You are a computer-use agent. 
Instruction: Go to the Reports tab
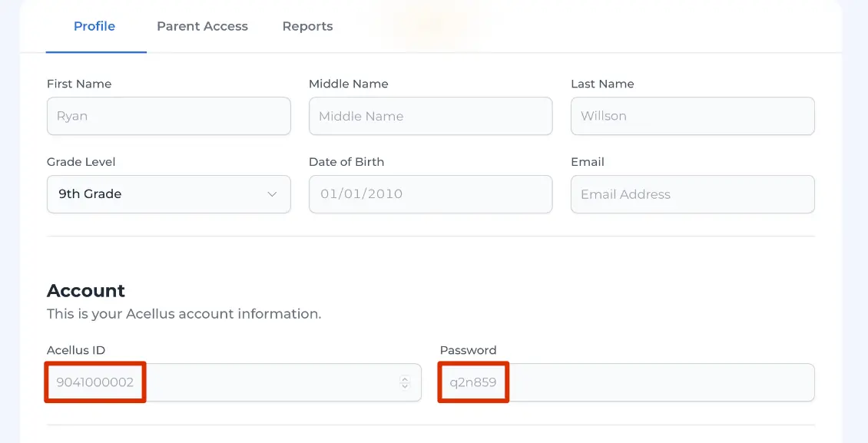(307, 26)
